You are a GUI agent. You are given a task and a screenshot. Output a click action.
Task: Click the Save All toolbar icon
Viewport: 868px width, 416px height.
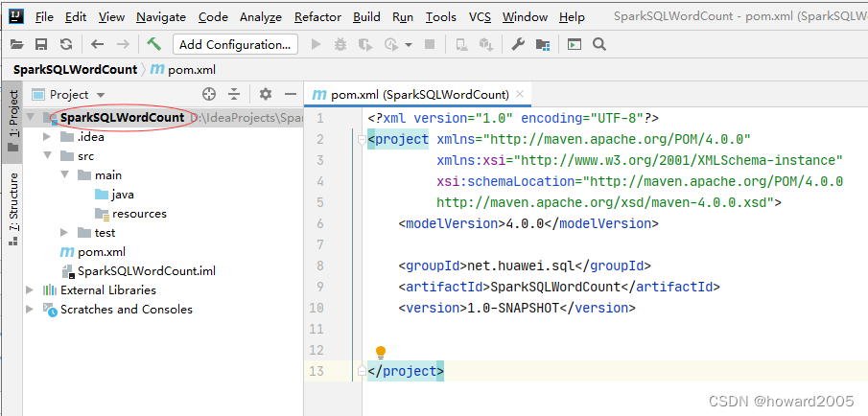[41, 44]
